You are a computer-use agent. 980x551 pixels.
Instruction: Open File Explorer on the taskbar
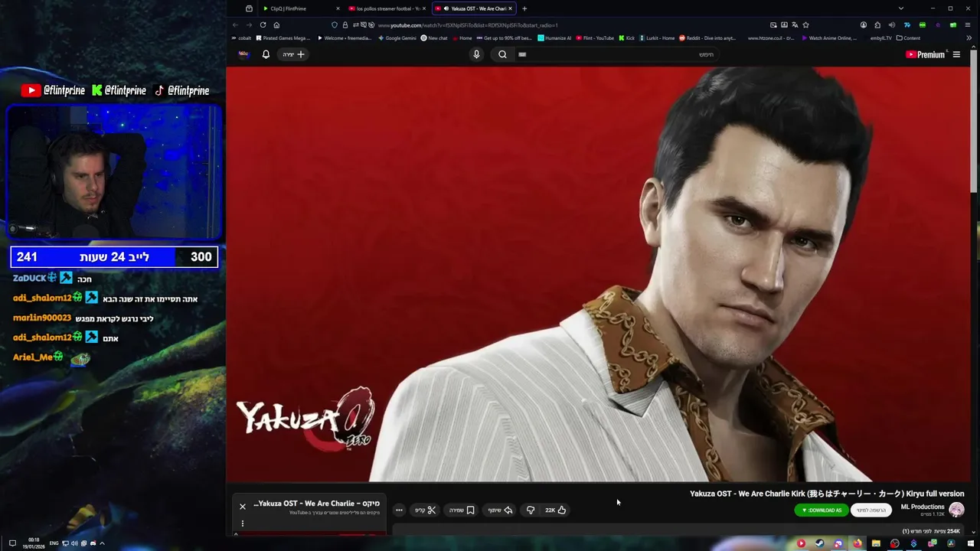(876, 543)
